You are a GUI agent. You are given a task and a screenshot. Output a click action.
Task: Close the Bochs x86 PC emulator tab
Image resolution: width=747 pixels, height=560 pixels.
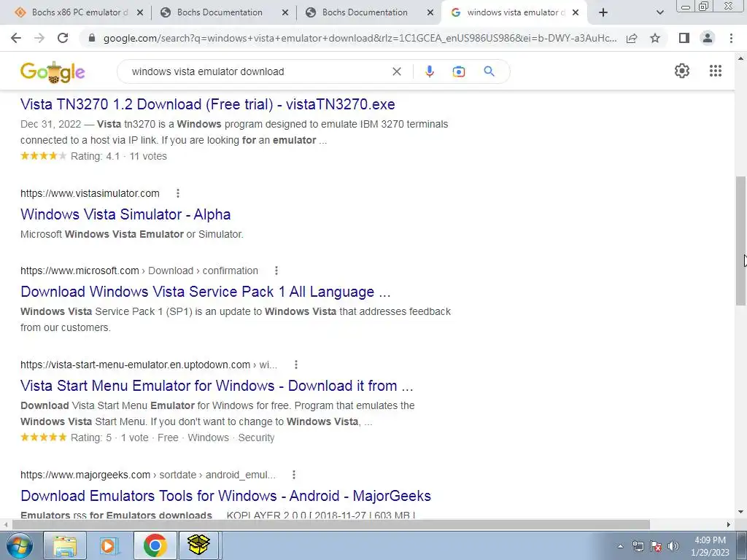coord(140,12)
